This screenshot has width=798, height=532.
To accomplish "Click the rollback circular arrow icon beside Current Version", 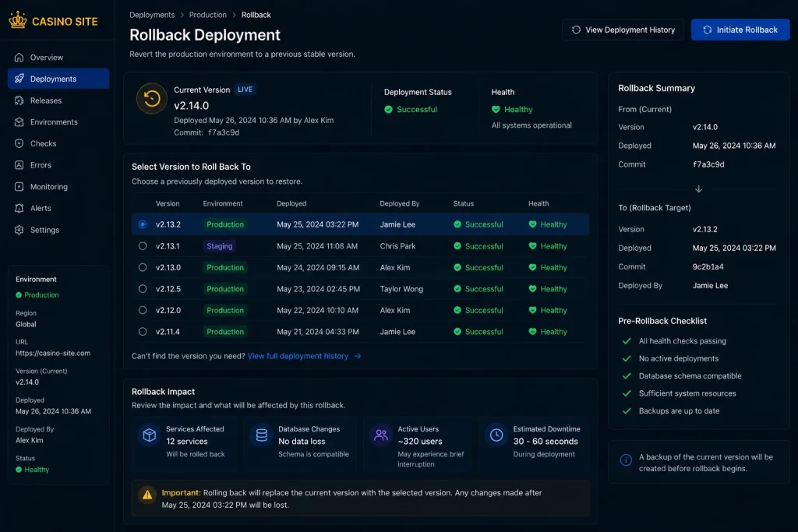I will pyautogui.click(x=152, y=98).
